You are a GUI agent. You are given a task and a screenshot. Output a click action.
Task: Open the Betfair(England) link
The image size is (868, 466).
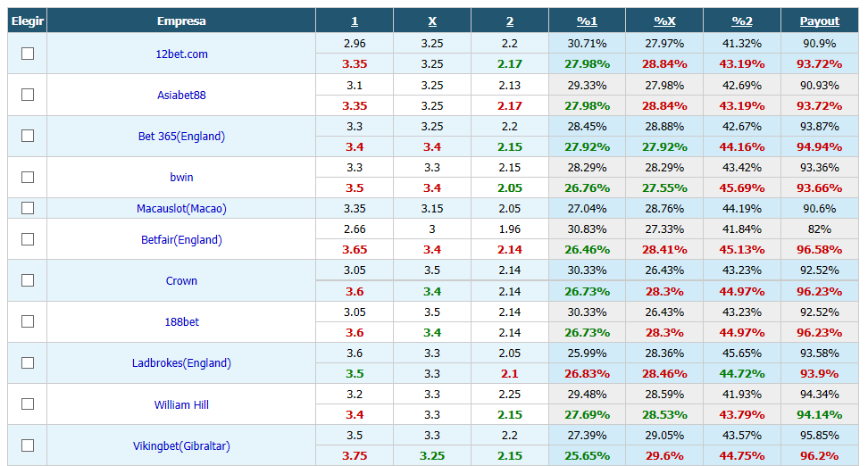coord(181,239)
